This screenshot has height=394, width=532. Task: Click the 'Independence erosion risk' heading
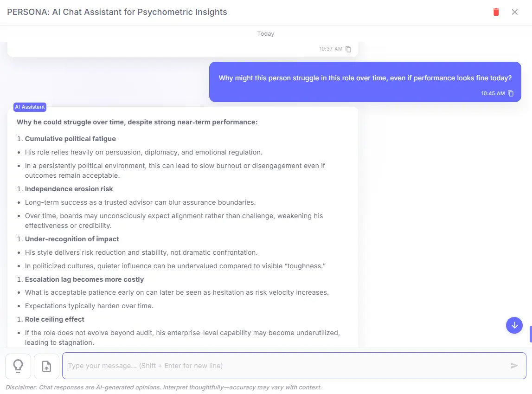[69, 189]
